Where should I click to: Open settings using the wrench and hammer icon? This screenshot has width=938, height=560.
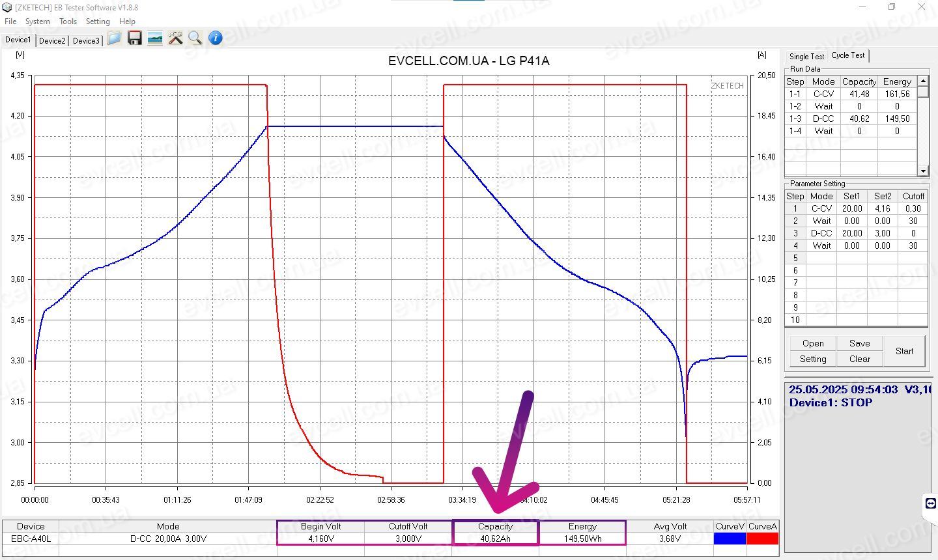pyautogui.click(x=175, y=38)
